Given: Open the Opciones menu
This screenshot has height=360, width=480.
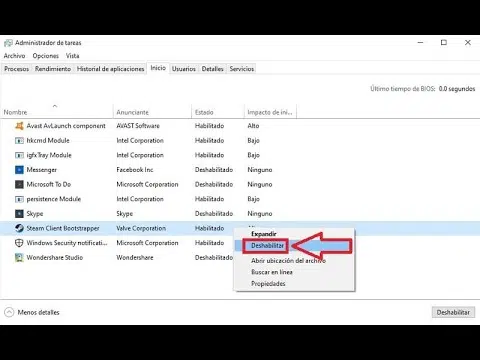Looking at the screenshot, I should (x=46, y=56).
